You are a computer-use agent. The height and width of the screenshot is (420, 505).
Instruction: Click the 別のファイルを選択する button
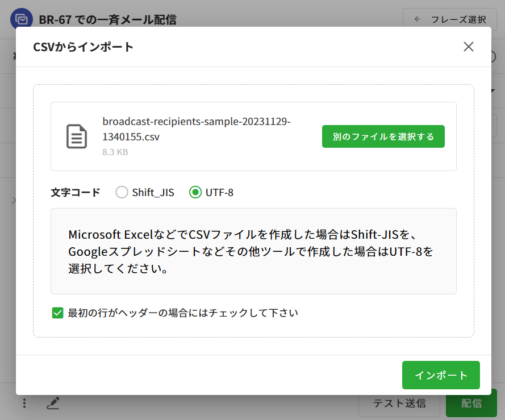coord(383,136)
